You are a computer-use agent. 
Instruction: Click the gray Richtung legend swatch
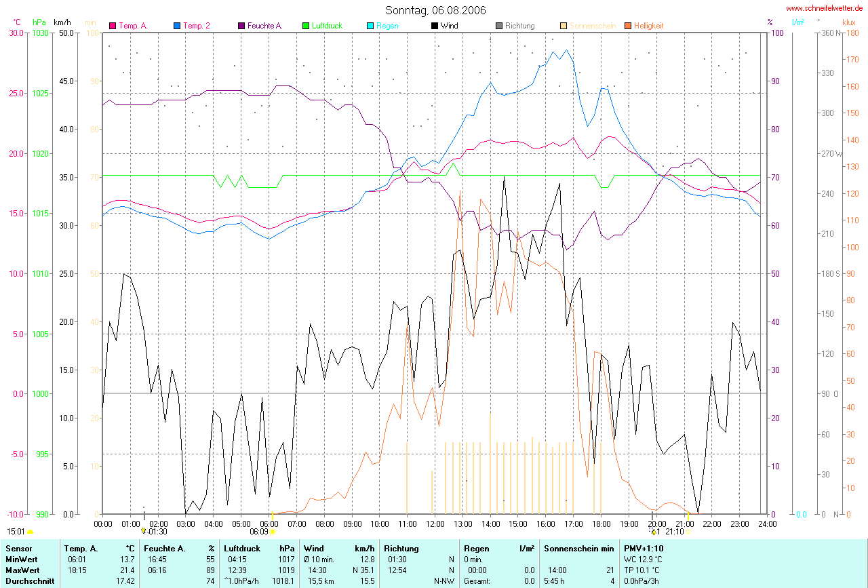499,26
